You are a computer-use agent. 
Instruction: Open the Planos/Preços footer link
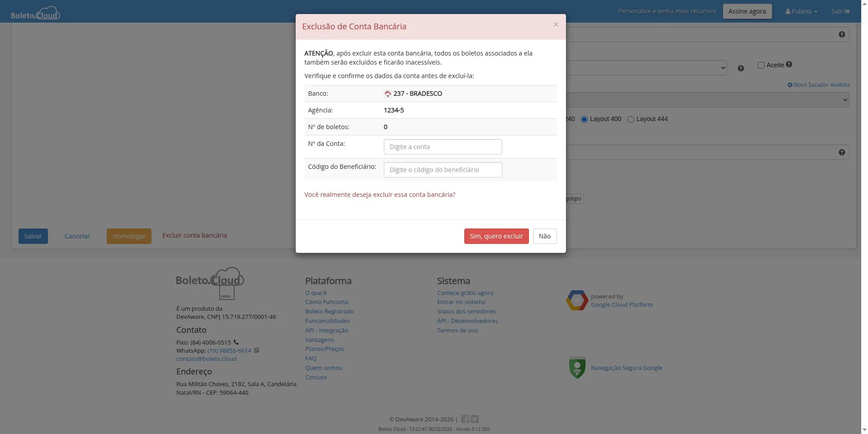point(324,349)
